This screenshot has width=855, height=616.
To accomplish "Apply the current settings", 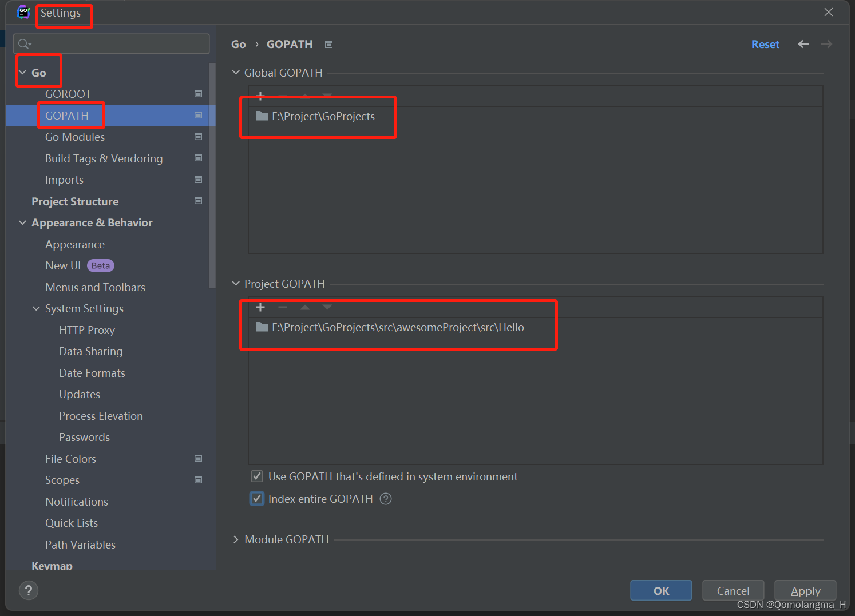I will (x=805, y=590).
